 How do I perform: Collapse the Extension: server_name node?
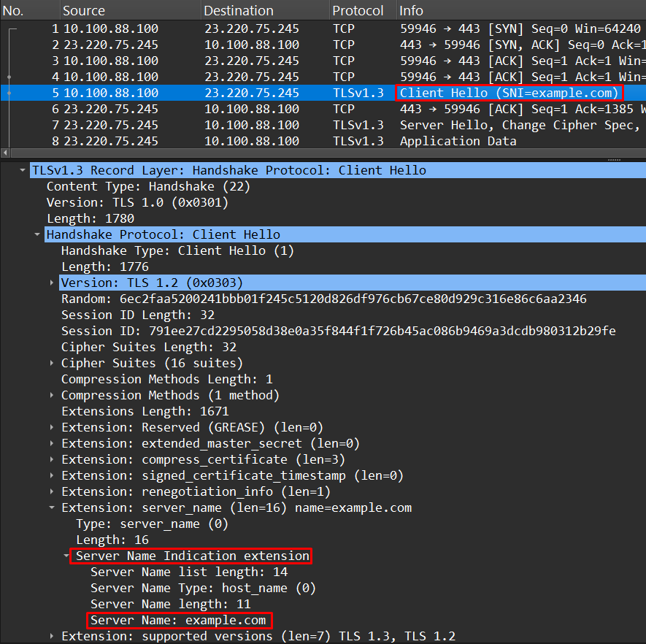[50, 507]
